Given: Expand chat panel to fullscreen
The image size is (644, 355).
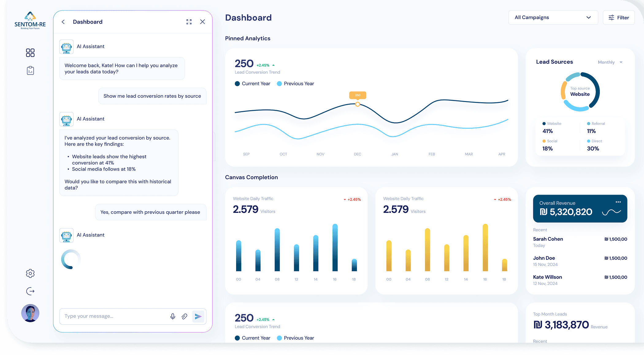Looking at the screenshot, I should click(189, 22).
